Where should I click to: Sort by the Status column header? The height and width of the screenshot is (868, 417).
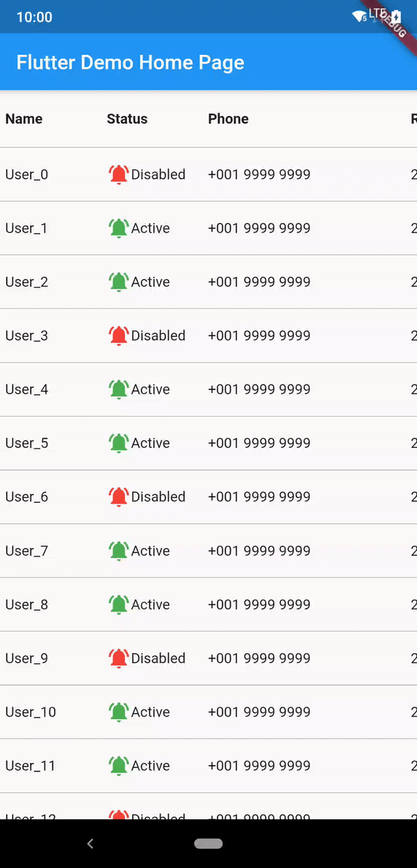[127, 119]
